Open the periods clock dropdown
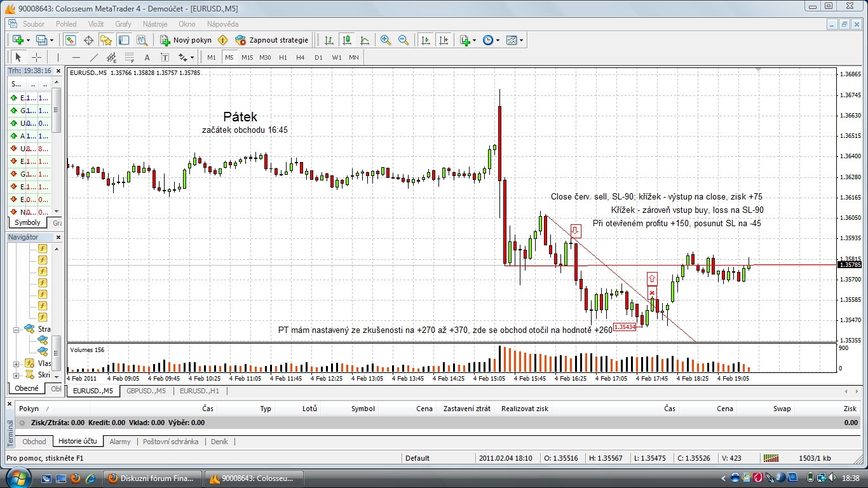The height and width of the screenshot is (488, 868). (491, 40)
